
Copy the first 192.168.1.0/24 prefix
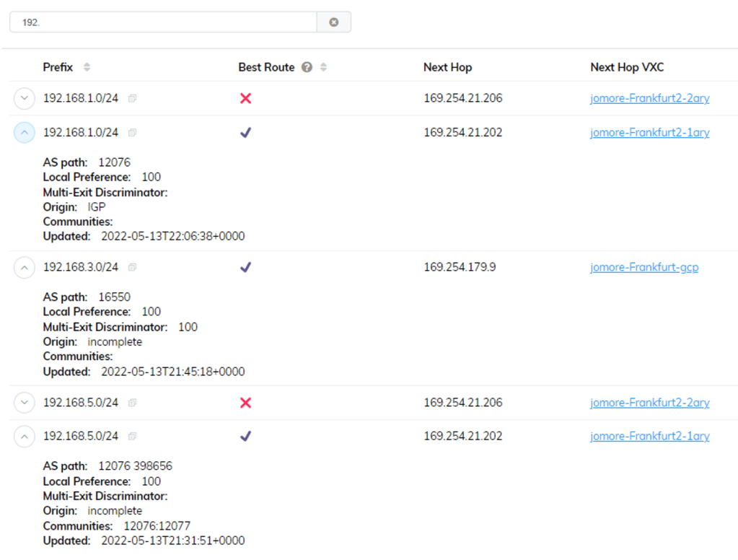coord(132,99)
